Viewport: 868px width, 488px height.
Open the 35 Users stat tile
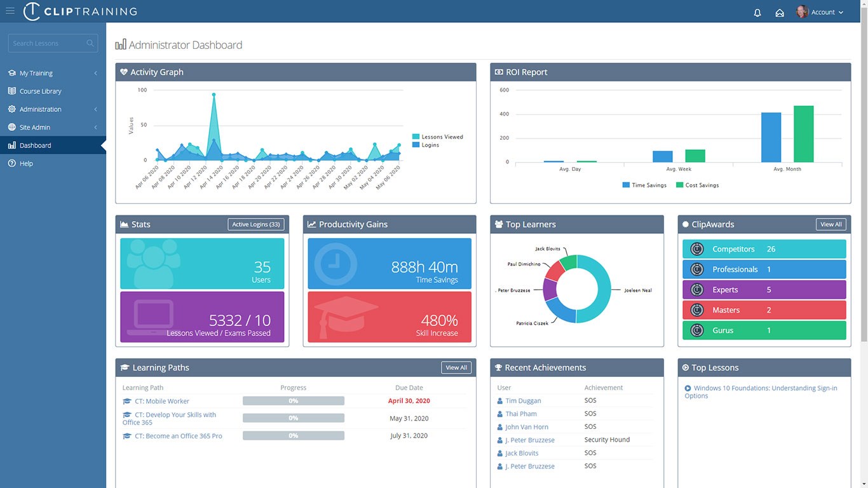tap(202, 264)
